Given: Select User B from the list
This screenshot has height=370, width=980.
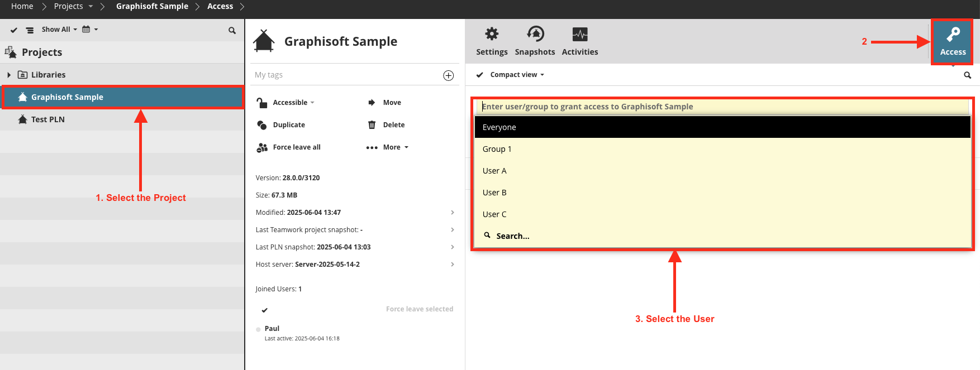Looking at the screenshot, I should (722, 193).
